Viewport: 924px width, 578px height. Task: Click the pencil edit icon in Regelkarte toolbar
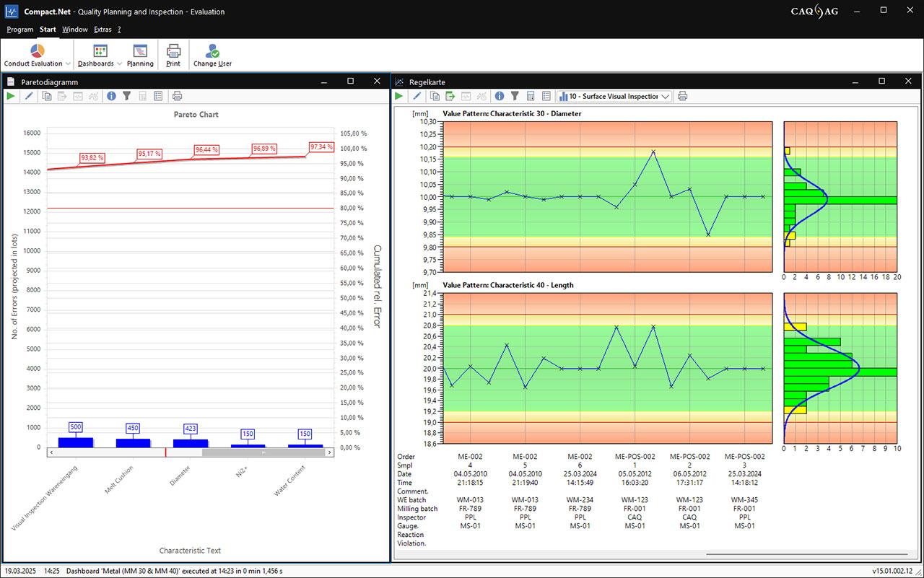point(418,96)
